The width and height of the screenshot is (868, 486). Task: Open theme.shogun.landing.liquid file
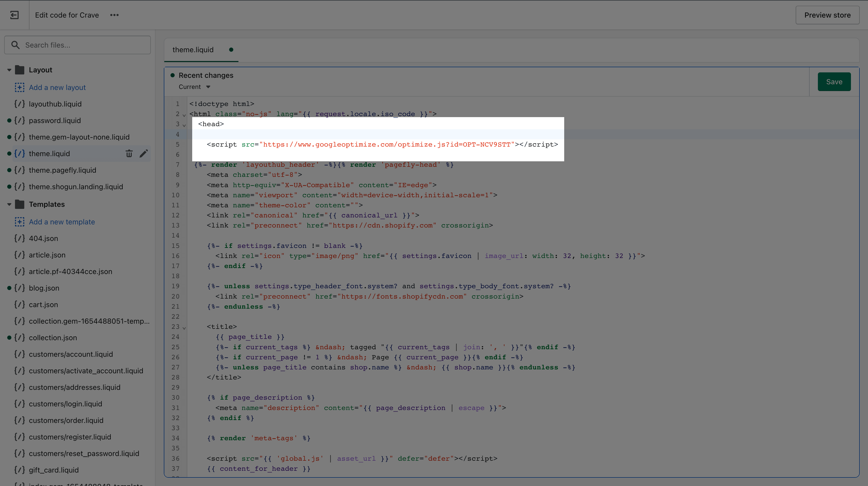(x=76, y=186)
